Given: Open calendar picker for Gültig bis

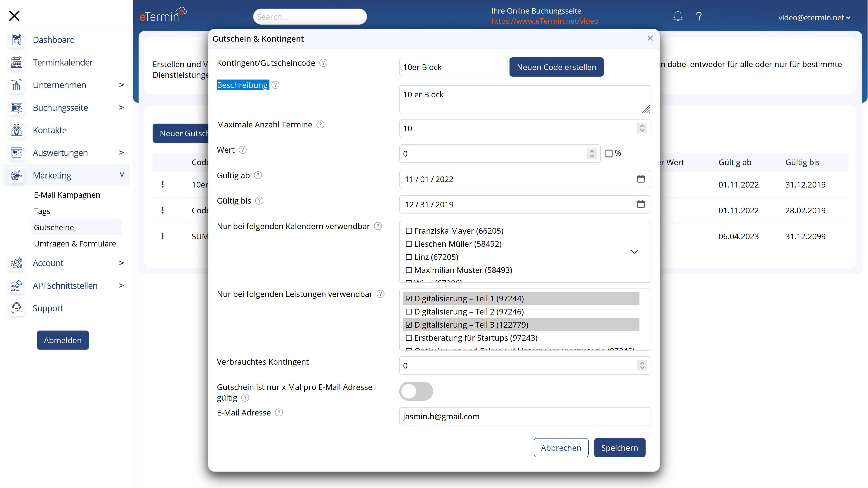Looking at the screenshot, I should pyautogui.click(x=641, y=204).
